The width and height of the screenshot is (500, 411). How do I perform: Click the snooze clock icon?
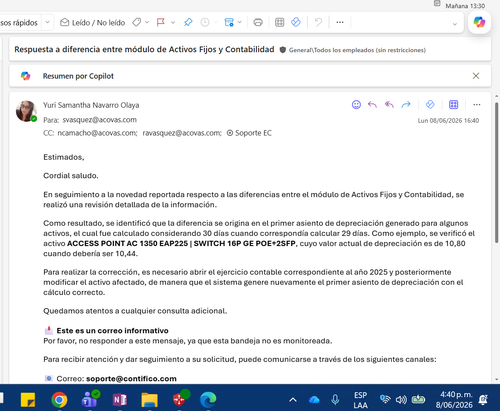click(x=205, y=22)
